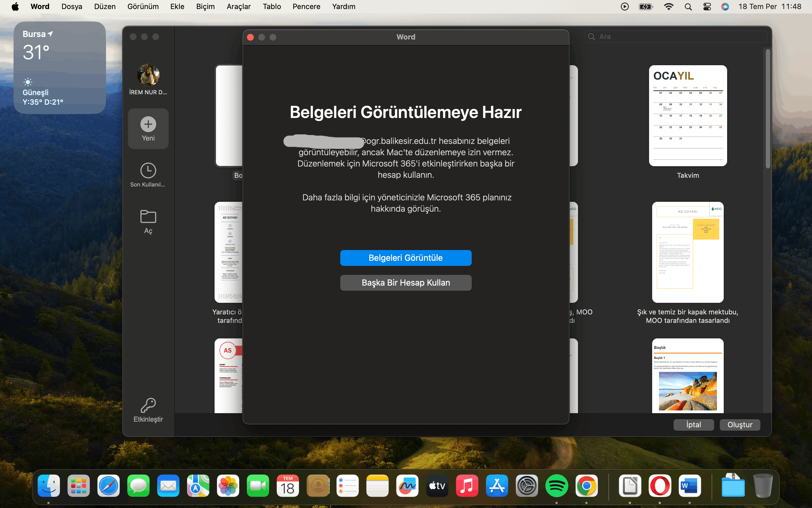
Task: Click the Bursa weather widget
Action: (60, 67)
